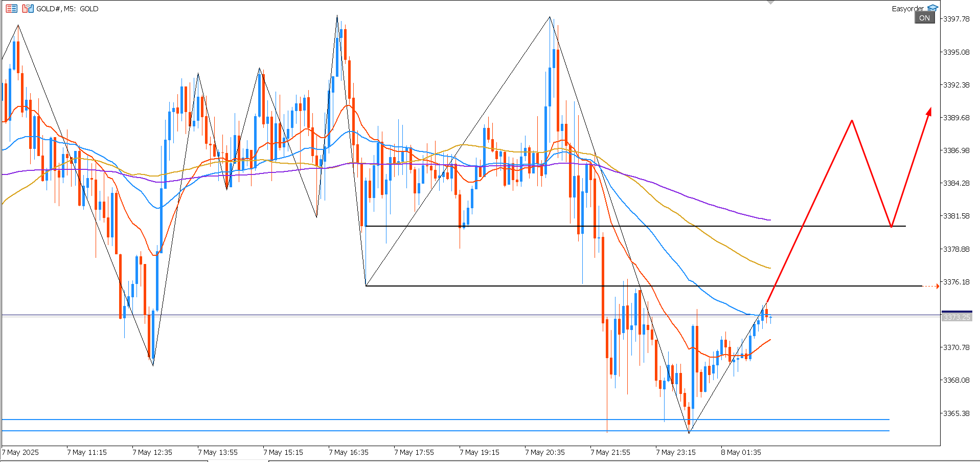Click the 3395.08 price scale label
Viewport: 980px width, 462px height.
coord(956,52)
